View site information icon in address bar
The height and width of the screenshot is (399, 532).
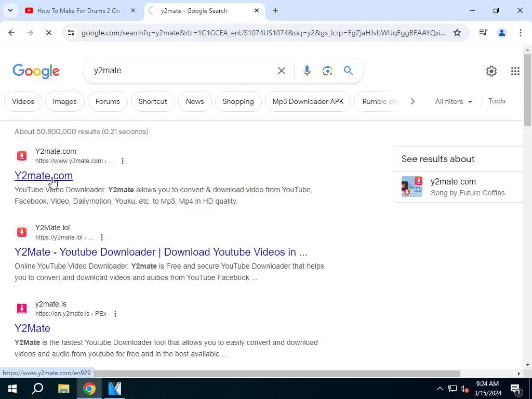(71, 33)
